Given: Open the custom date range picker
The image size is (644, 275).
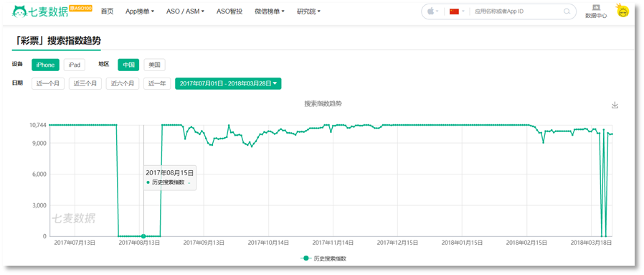Looking at the screenshot, I should (228, 84).
